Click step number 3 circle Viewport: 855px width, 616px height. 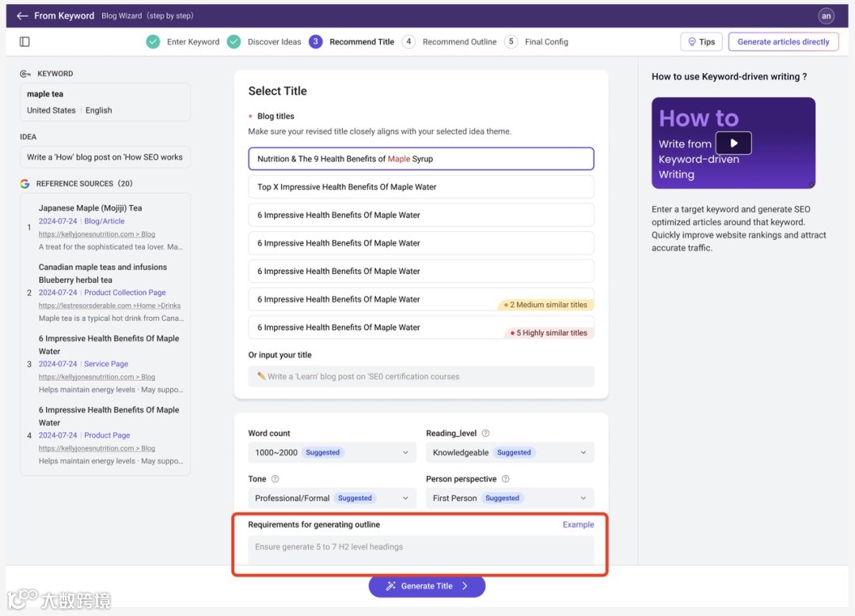[x=316, y=42]
